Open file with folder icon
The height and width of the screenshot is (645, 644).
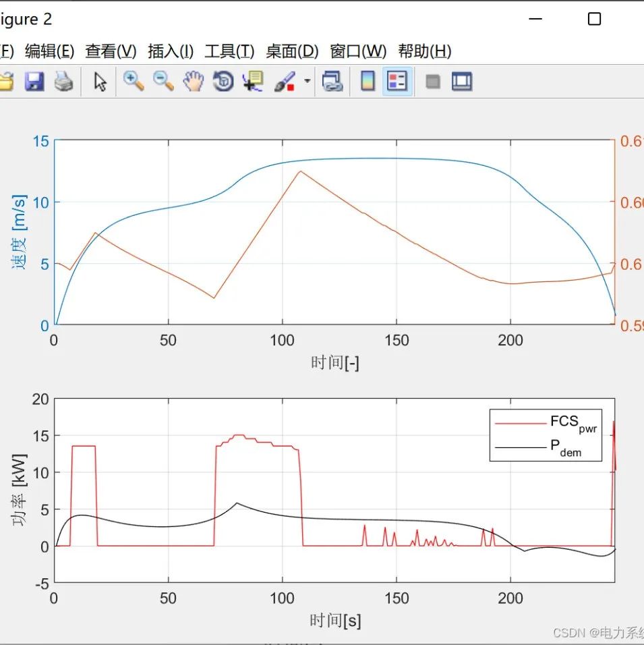coord(6,81)
